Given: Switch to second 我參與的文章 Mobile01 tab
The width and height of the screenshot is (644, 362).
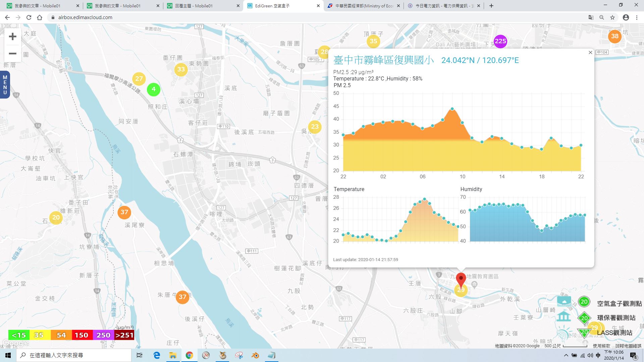Looking at the screenshot, I should pos(123,6).
